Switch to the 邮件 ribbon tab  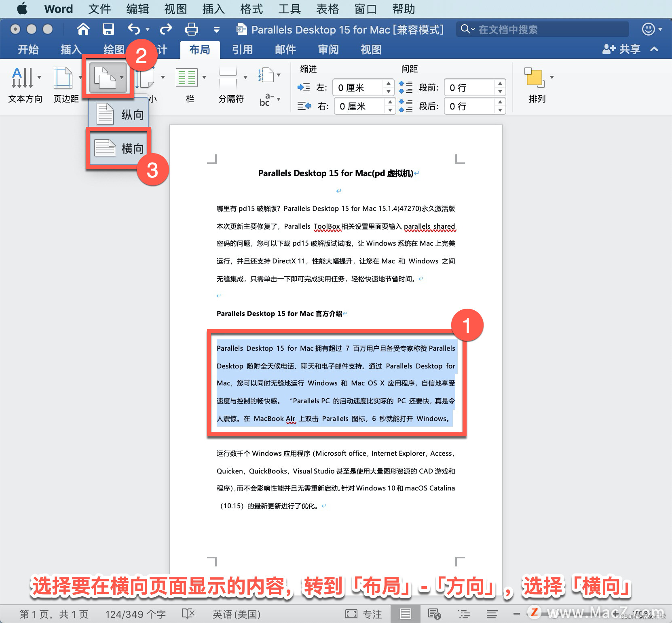click(x=285, y=50)
